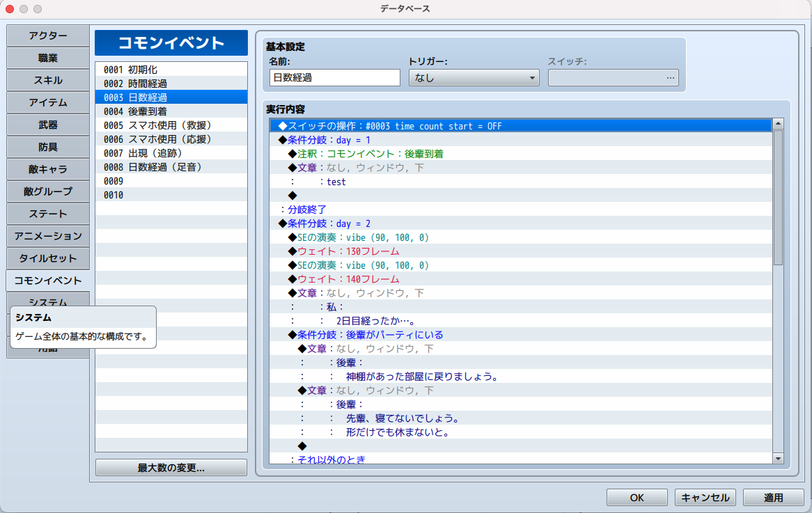Select the 敵グループ tab

[48, 191]
